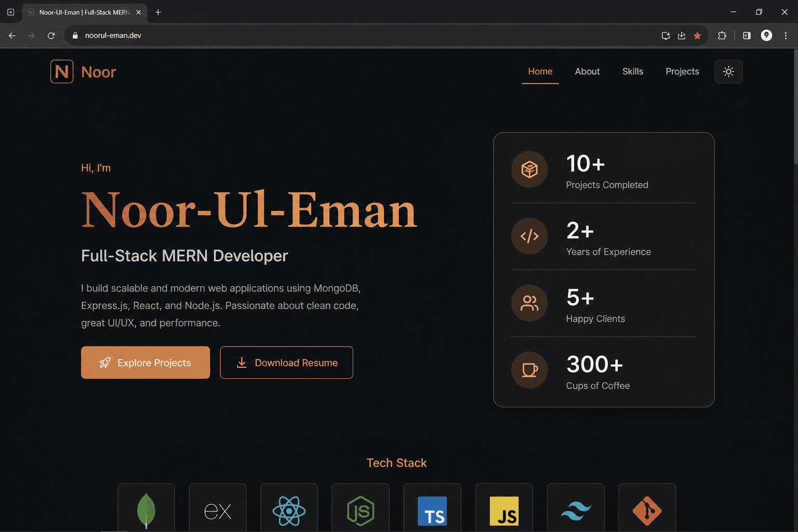The height and width of the screenshot is (532, 798).
Task: Select the TypeScript TS tech icon
Action: [x=432, y=511]
